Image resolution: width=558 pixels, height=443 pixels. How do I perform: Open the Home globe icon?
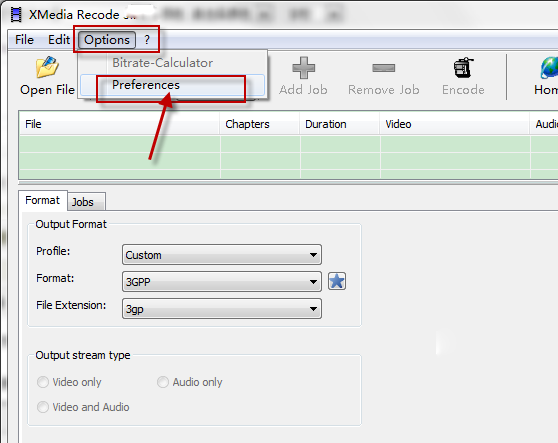click(x=549, y=68)
